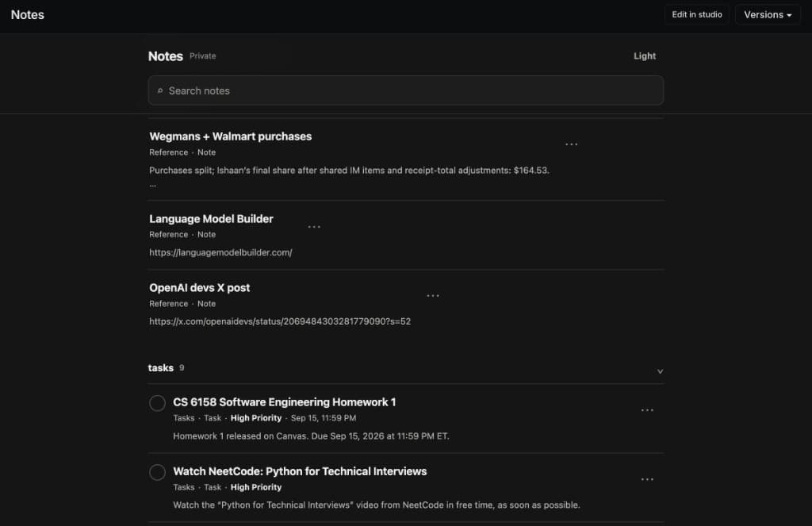Open Watch NeetCode: Python for Technical Interviews title
Viewport: 812px width, 526px height.
tap(300, 471)
